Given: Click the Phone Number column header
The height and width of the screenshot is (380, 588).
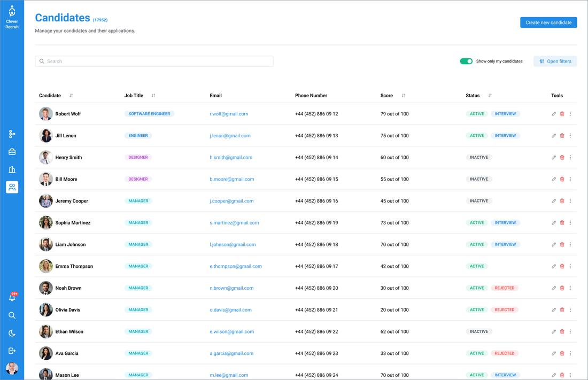Looking at the screenshot, I should [x=311, y=96].
